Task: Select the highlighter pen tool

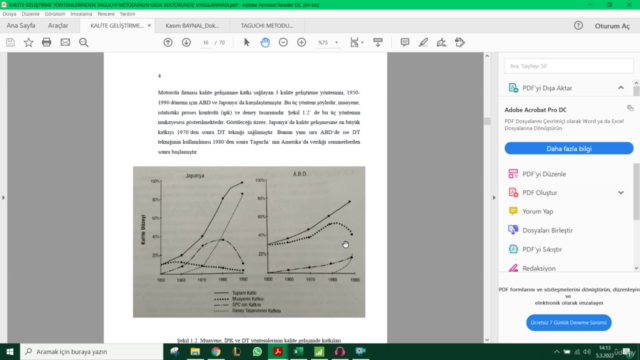Action: (423, 42)
